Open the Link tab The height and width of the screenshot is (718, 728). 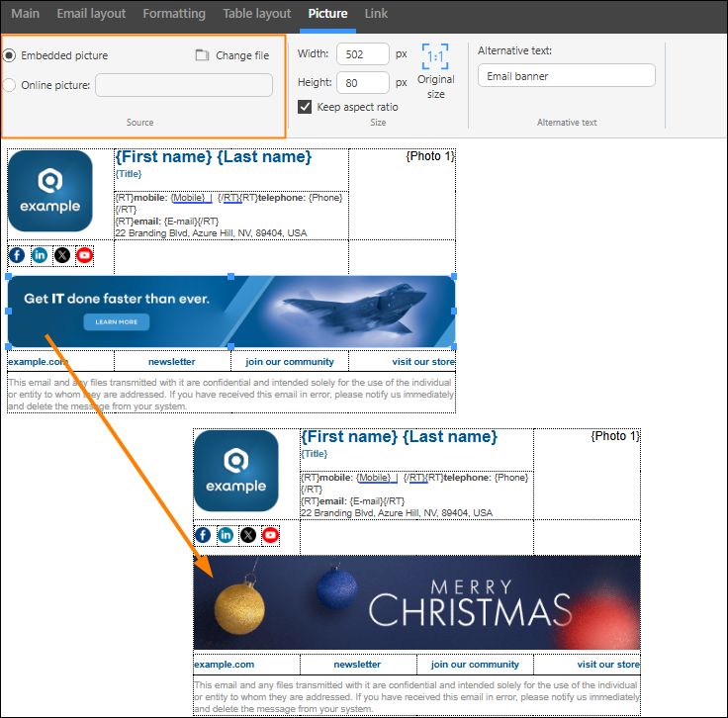[376, 14]
